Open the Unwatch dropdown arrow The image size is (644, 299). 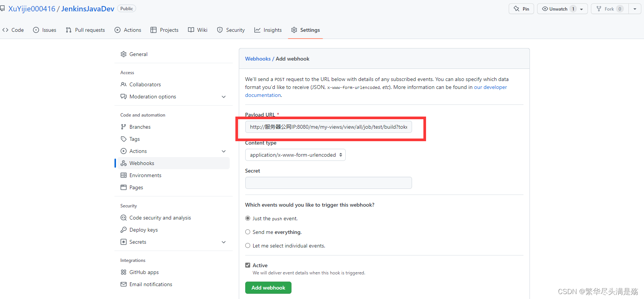pyautogui.click(x=582, y=9)
